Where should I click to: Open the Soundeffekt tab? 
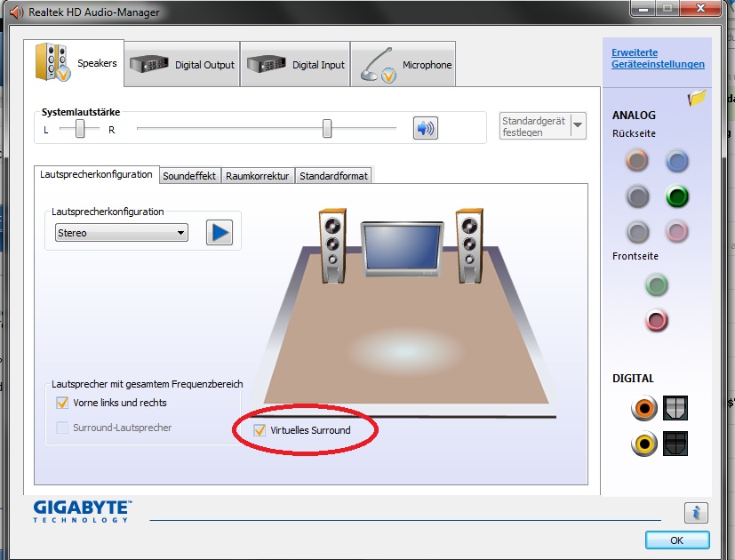189,176
